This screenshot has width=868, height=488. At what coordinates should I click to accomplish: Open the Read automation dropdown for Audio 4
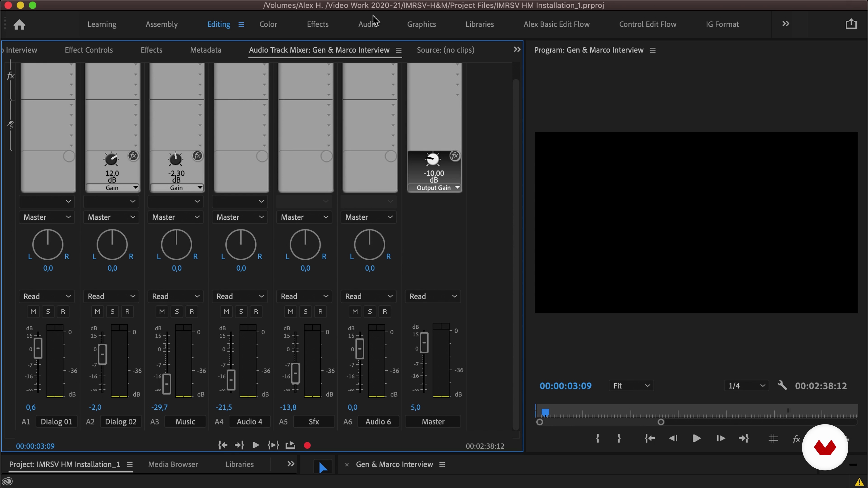coord(240,296)
